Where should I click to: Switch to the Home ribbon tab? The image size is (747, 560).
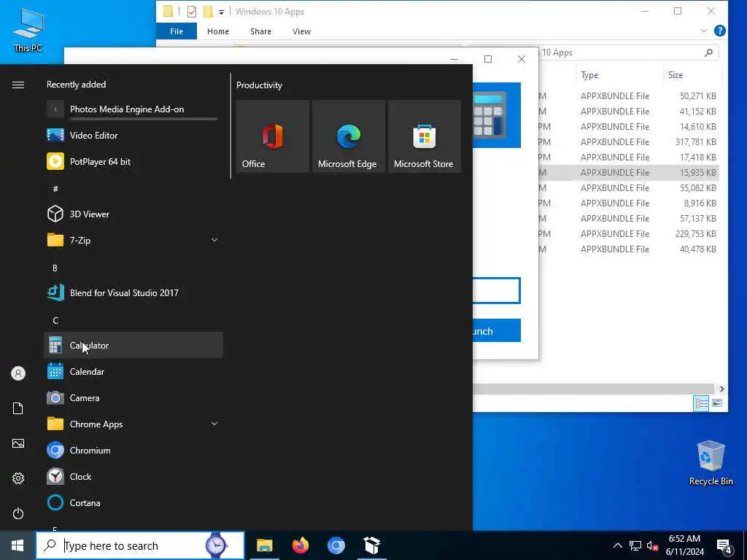218,31
